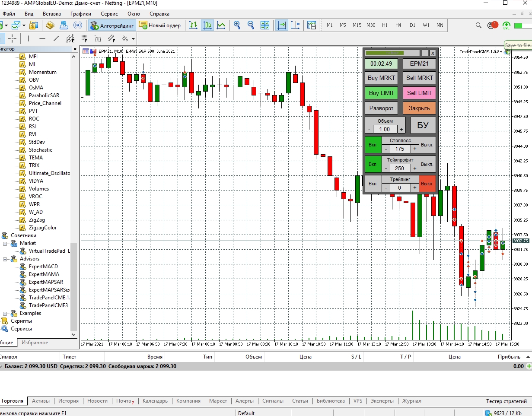This screenshot has width=532, height=416.
Task: Open the Сервис menu
Action: (x=109, y=14)
